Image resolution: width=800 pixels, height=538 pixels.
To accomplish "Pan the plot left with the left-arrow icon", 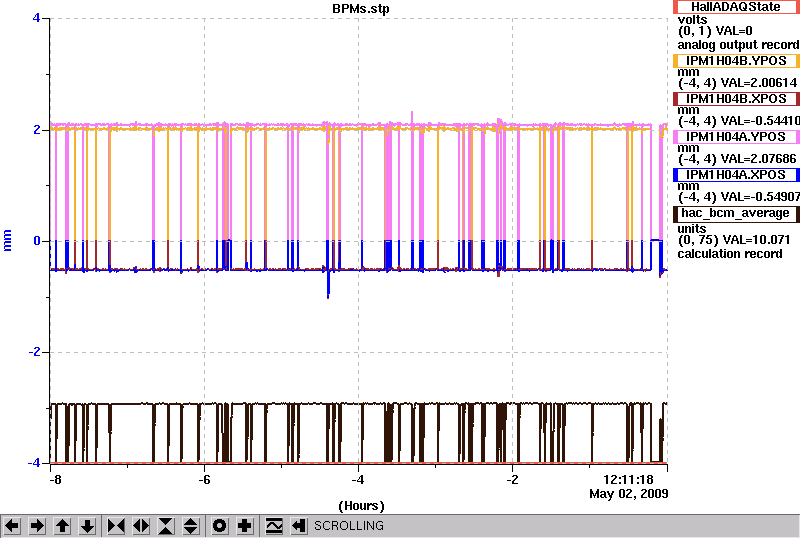I will (x=12, y=526).
